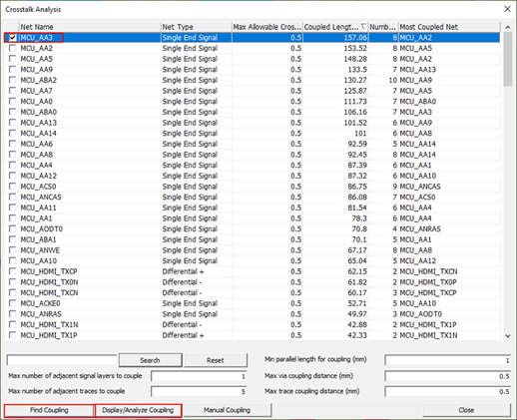This screenshot has height=420, width=517.
Task: Click the scroll down arrow of the list
Action: (x=508, y=336)
